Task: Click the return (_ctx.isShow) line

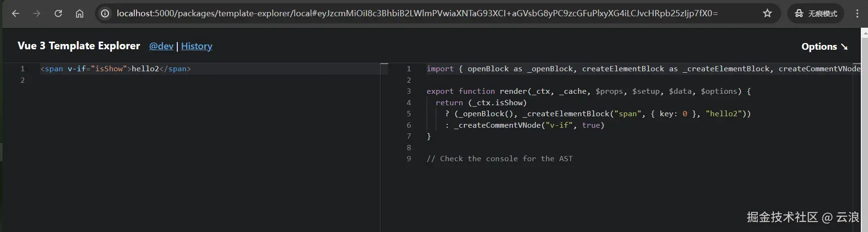Action: (x=481, y=102)
